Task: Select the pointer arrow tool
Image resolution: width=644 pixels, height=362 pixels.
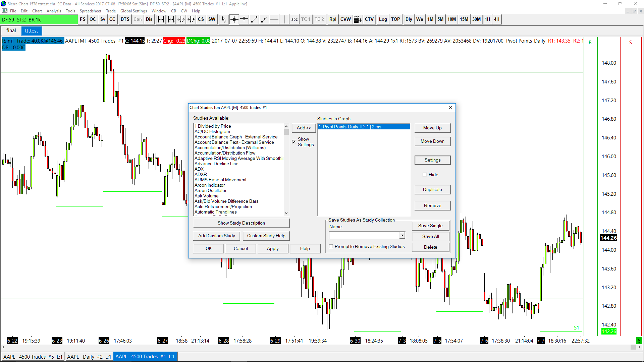Action: pos(224,19)
